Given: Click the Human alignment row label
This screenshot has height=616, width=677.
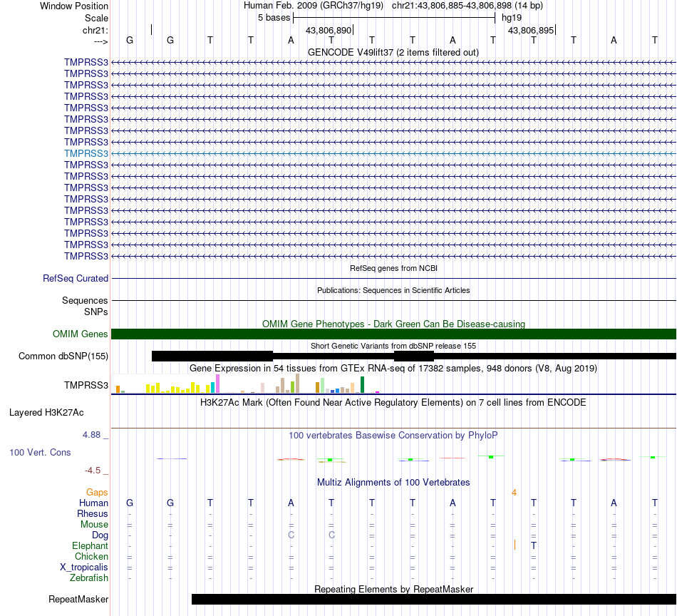Looking at the screenshot, I should click(x=93, y=503).
